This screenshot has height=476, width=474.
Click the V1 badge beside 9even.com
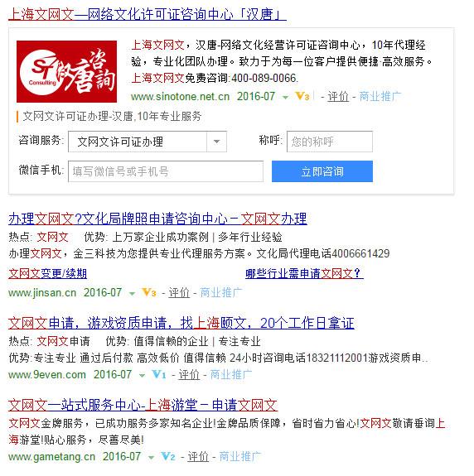click(x=158, y=375)
